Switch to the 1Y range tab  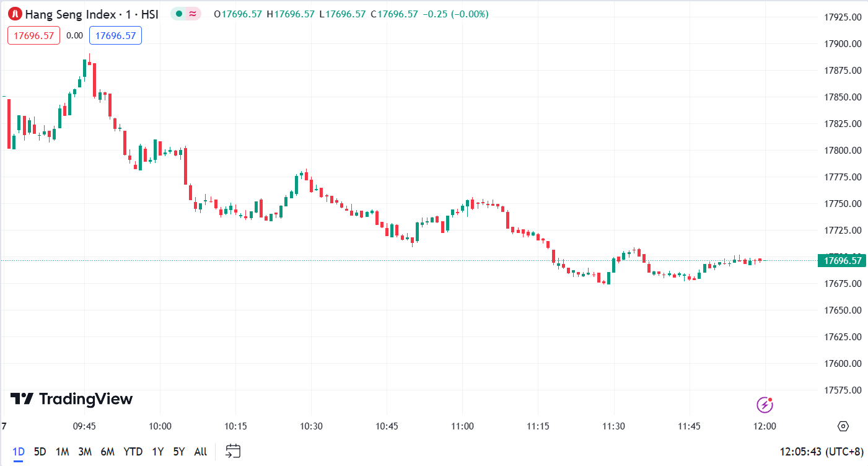156,452
